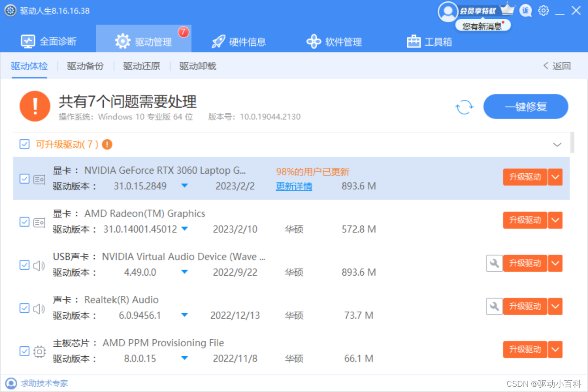Click the 驱动人生 app logo icon
The height and width of the screenshot is (392, 588).
pos(10,10)
